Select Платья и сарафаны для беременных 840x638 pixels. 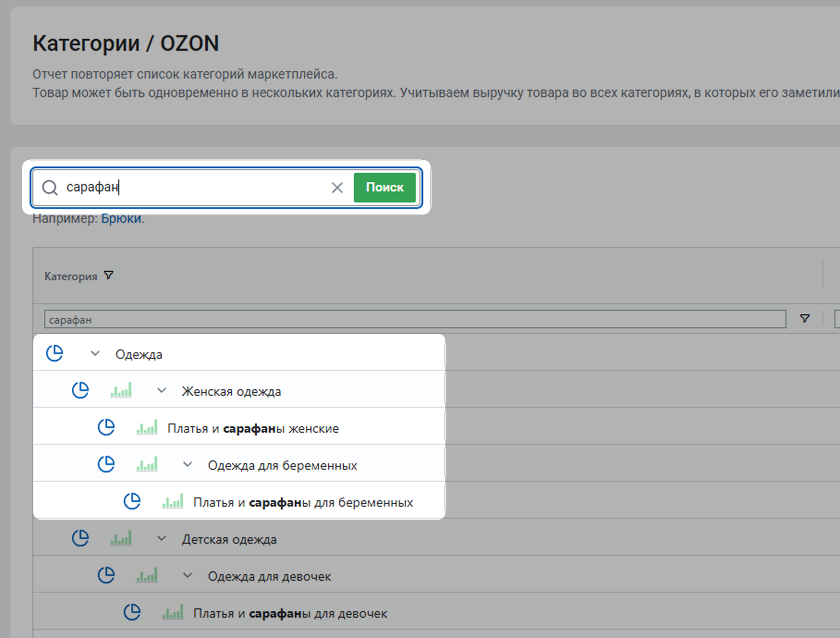click(x=303, y=503)
